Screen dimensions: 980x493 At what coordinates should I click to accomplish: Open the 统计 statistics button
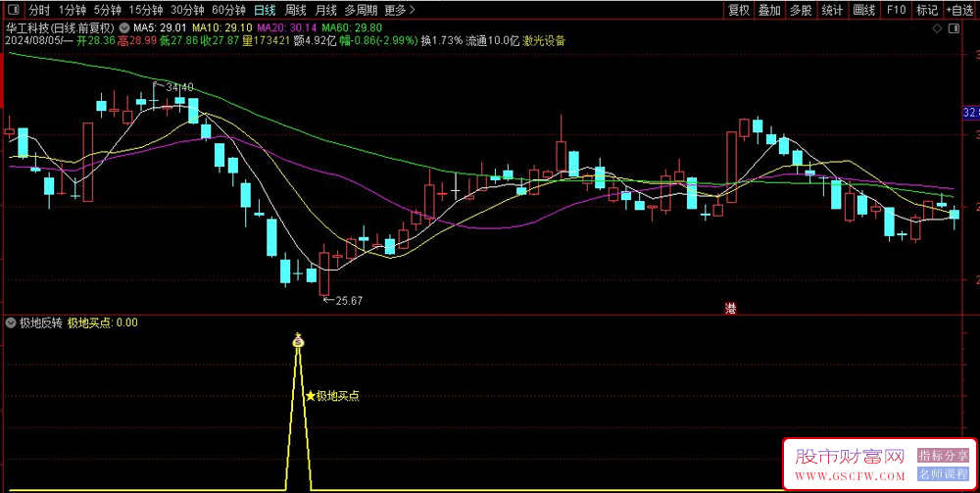832,10
